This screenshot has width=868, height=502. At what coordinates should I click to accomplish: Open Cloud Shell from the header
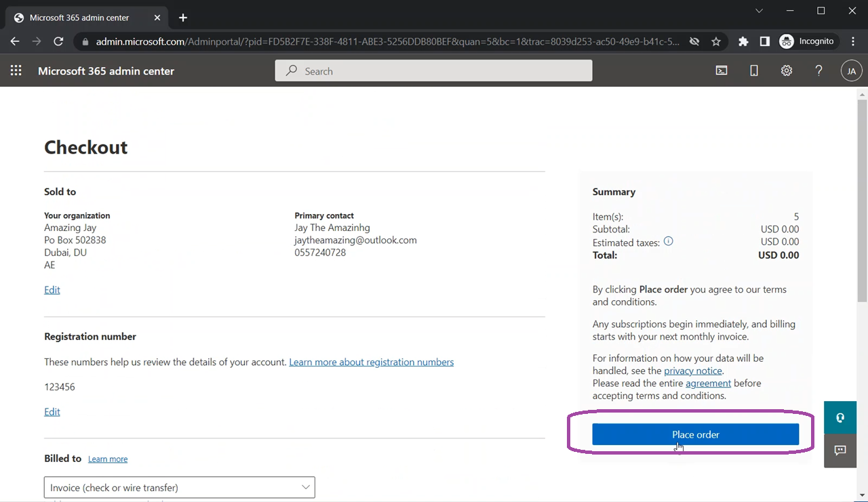[x=722, y=70]
